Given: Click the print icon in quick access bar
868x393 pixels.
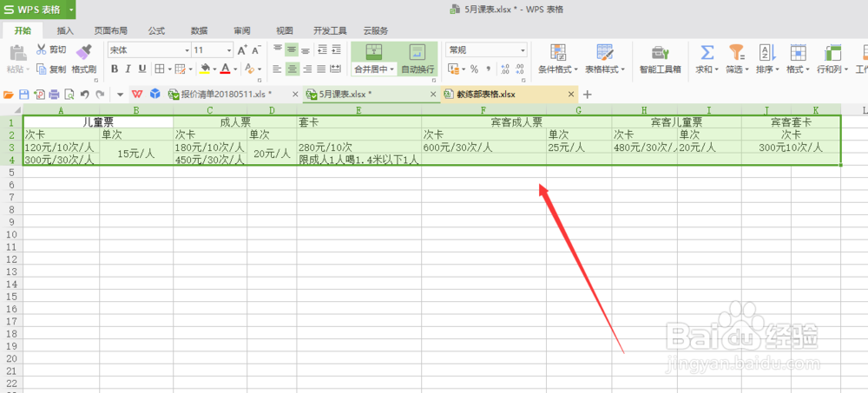Looking at the screenshot, I should (54, 95).
